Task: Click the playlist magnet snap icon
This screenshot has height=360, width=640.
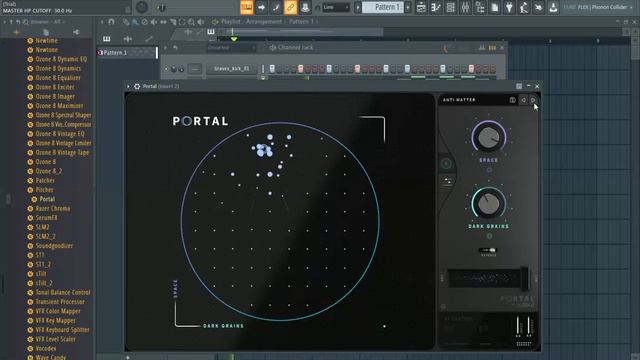Action: point(111,22)
